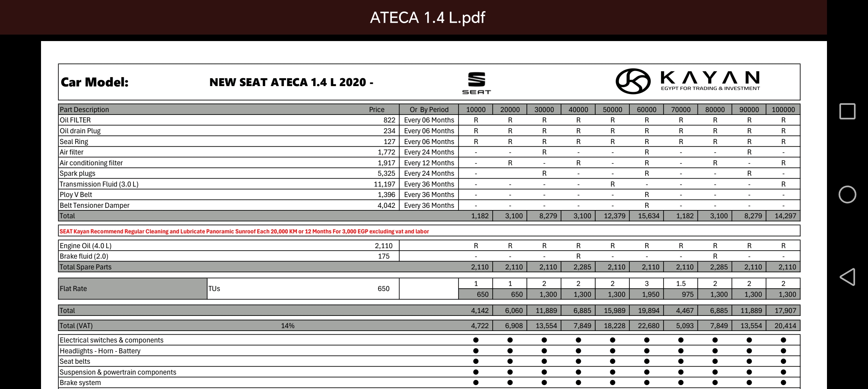Viewport: 868px width, 389px height.
Task: Tap the 10000 km column header
Action: [x=475, y=109]
